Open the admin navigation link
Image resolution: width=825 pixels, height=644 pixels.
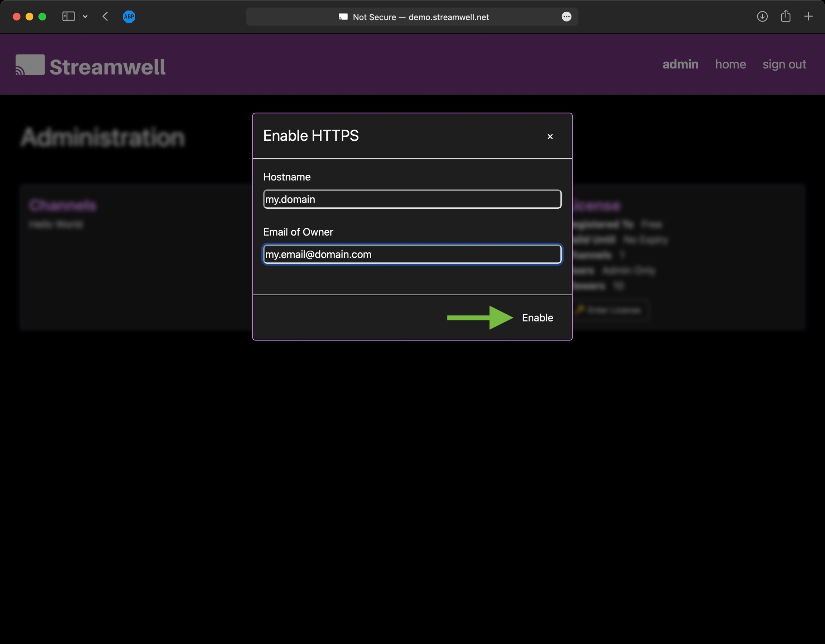(x=680, y=64)
